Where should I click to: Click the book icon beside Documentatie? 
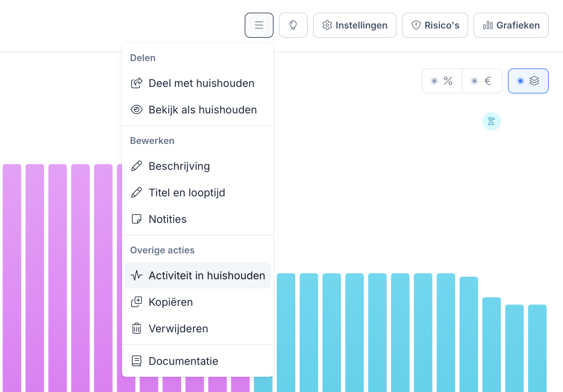[x=137, y=361]
